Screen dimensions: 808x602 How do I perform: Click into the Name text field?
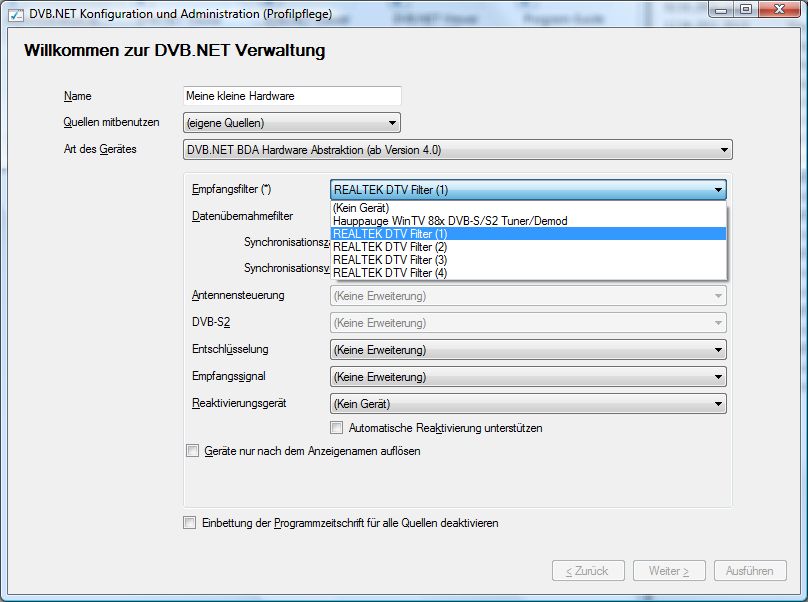(x=292, y=96)
